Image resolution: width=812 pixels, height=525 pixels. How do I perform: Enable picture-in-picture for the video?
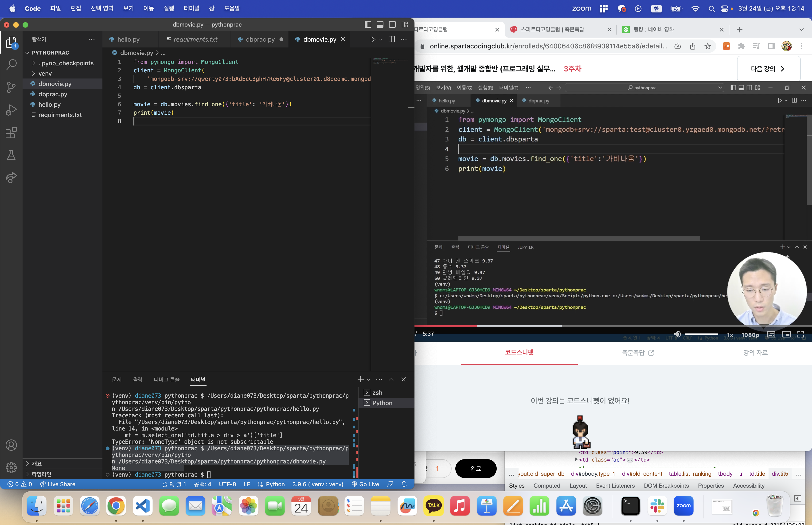[x=786, y=334]
